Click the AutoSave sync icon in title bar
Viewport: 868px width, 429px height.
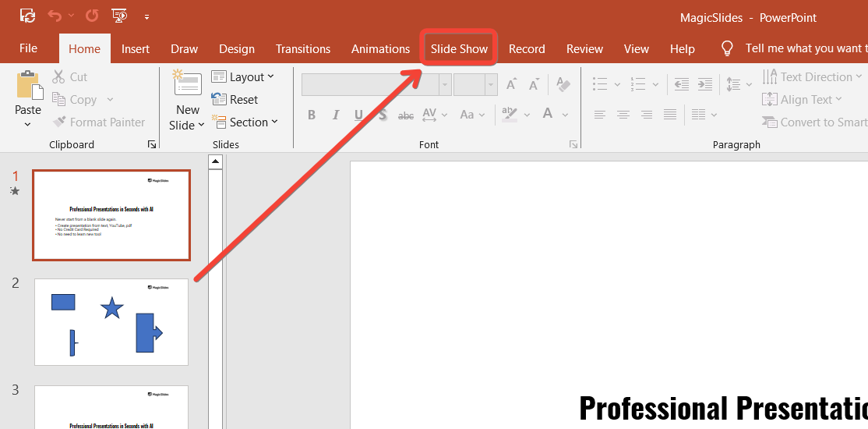28,16
